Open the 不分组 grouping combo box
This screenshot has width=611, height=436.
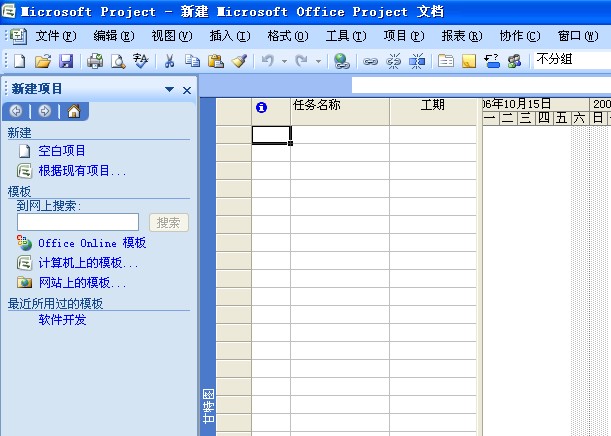click(571, 60)
